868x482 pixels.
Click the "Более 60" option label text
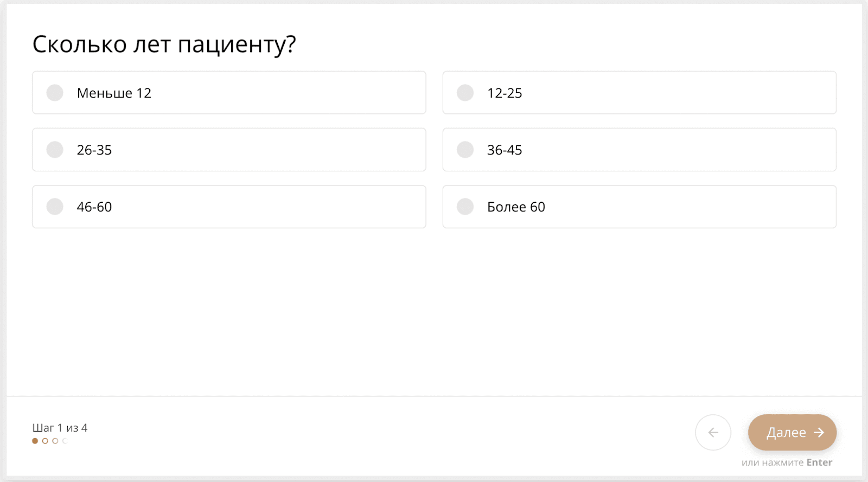[516, 207]
